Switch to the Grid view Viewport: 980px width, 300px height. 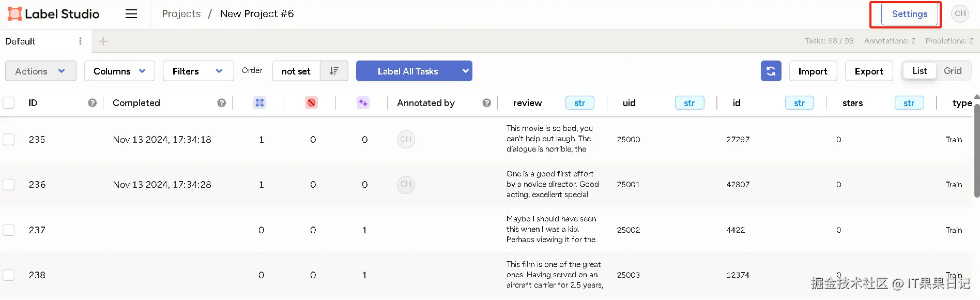point(953,71)
